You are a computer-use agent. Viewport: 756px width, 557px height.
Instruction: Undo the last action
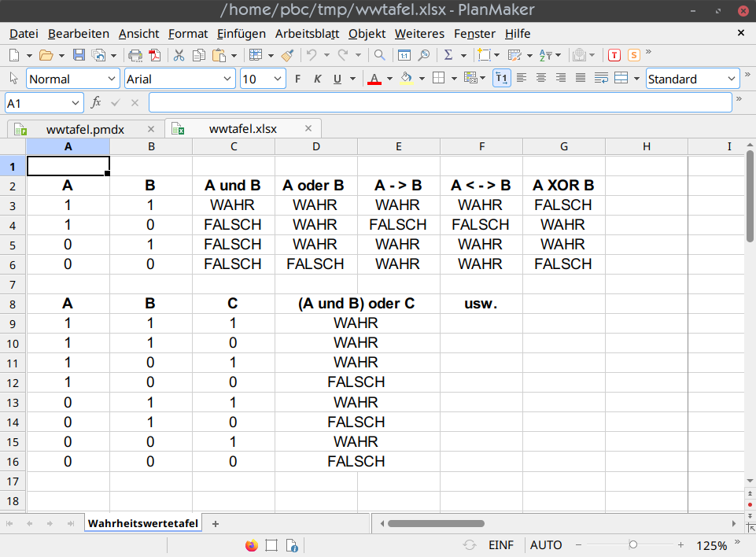(312, 55)
